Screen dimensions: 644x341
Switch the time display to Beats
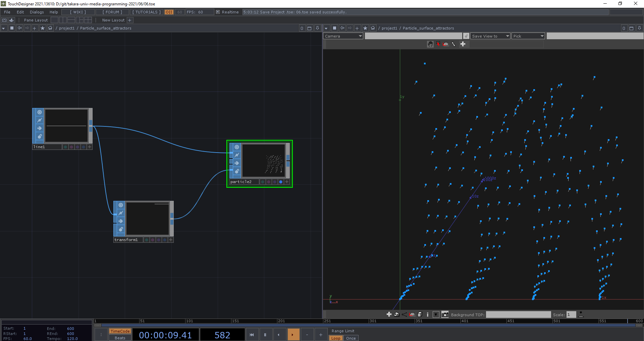coord(120,338)
